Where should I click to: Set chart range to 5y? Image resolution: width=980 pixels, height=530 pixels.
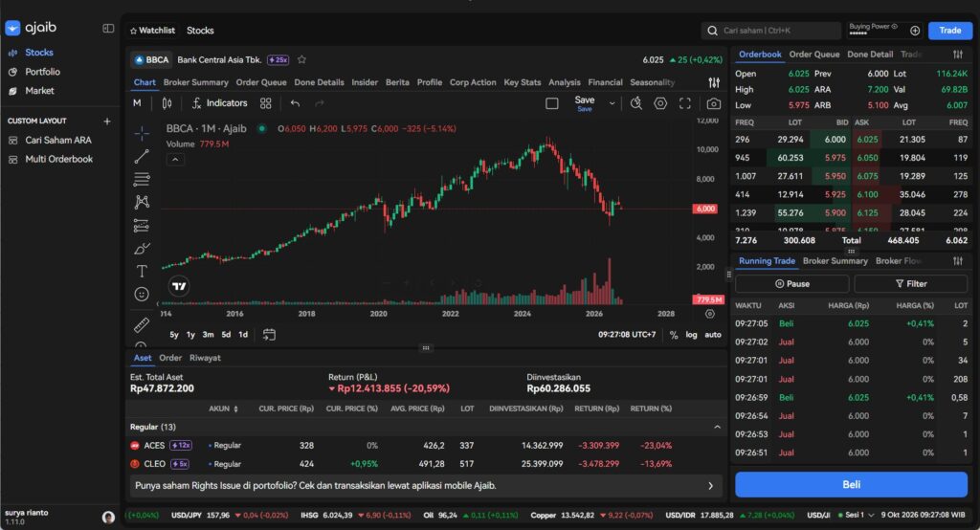(x=174, y=335)
